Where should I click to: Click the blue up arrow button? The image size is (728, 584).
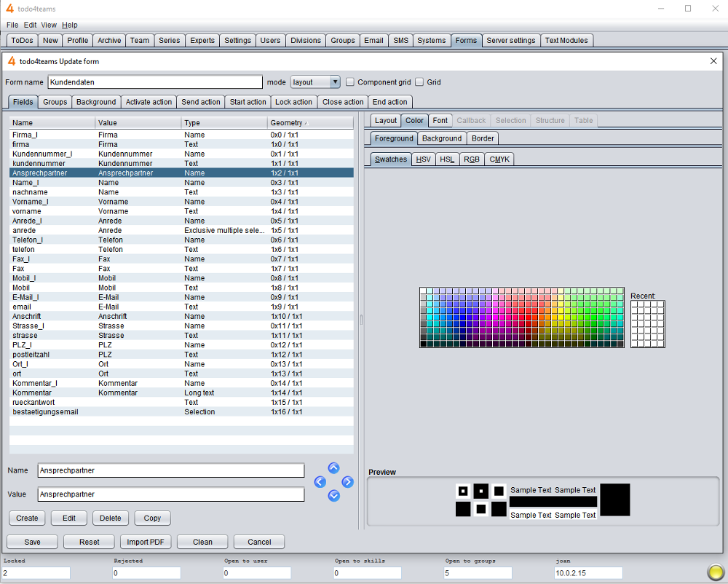click(333, 468)
